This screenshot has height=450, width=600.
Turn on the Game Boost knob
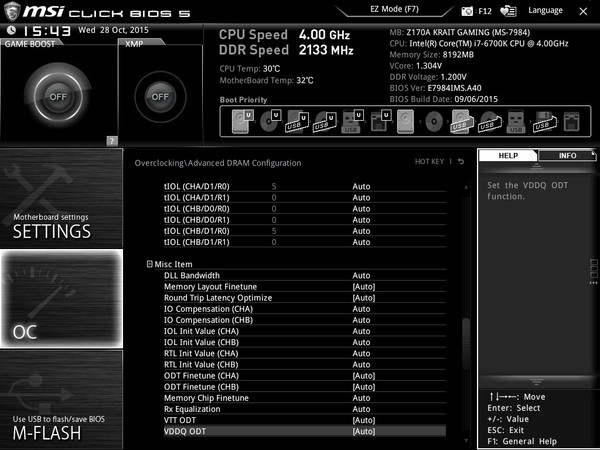(58, 97)
